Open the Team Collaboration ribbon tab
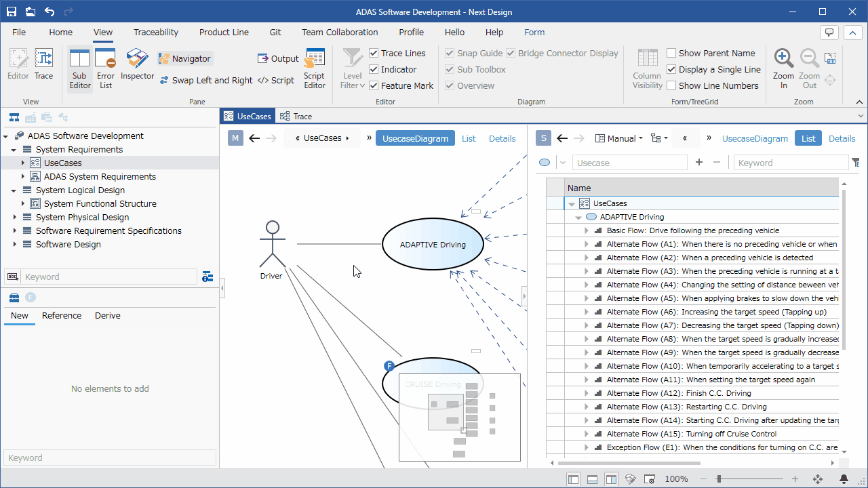This screenshot has width=868, height=488. [x=340, y=32]
